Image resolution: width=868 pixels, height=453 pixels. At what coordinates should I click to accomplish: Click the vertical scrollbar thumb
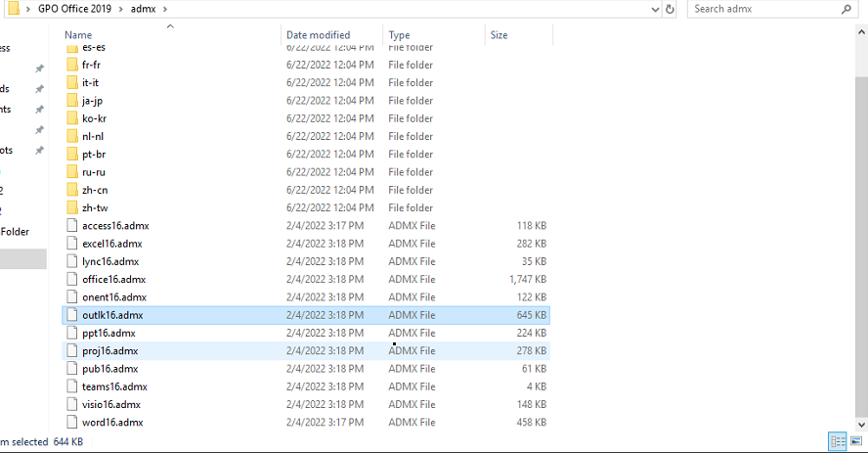[861, 247]
